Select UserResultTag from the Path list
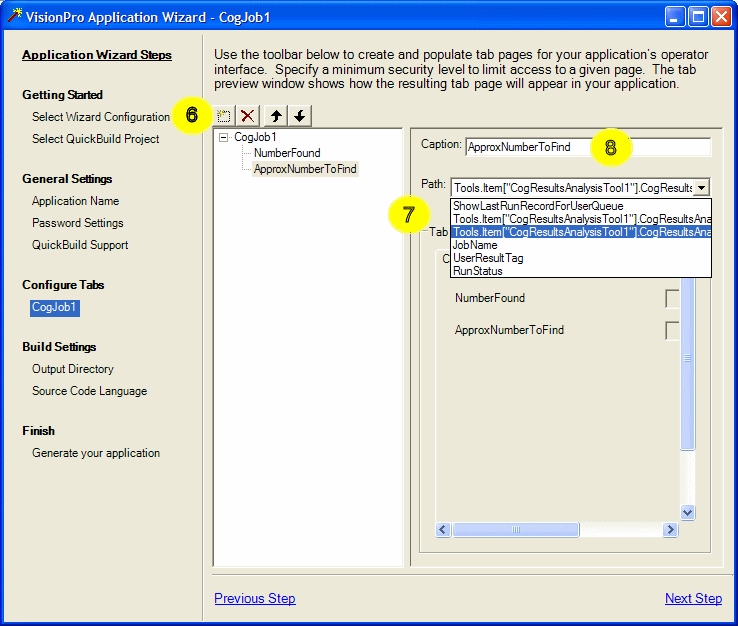738x626 pixels. tap(487, 258)
